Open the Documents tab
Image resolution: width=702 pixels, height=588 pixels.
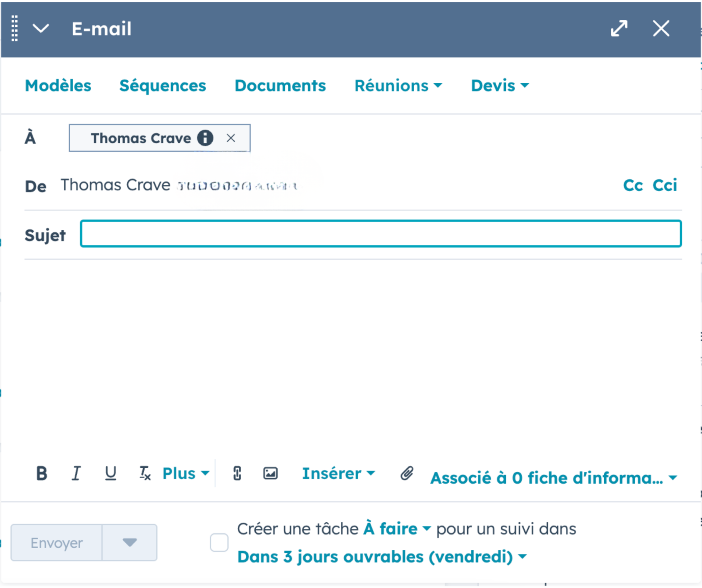pos(280,86)
